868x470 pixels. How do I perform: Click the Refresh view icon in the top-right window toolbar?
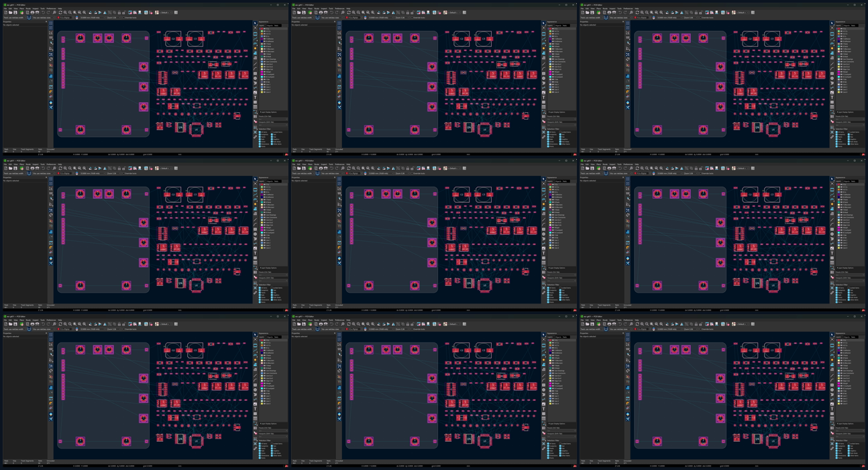coord(637,12)
